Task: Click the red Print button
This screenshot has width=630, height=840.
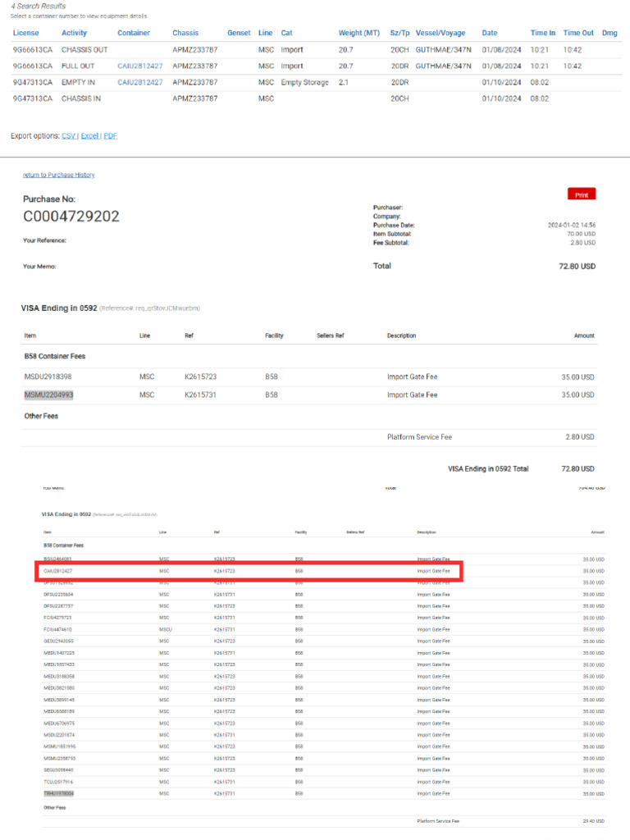Action: click(581, 195)
